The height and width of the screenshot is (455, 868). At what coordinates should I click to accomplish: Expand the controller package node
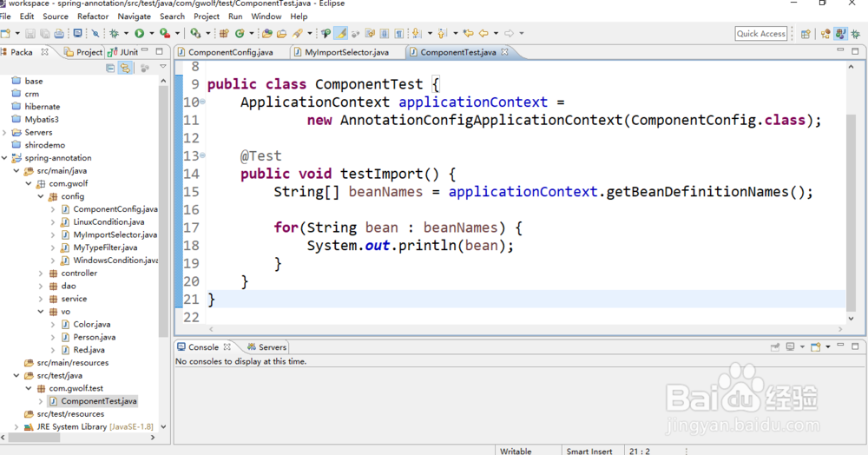pos(41,273)
